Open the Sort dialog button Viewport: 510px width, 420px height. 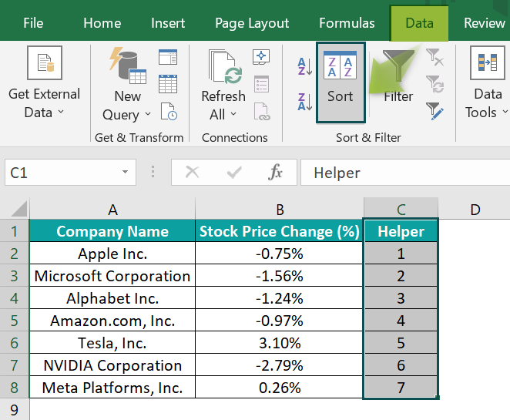(341, 82)
